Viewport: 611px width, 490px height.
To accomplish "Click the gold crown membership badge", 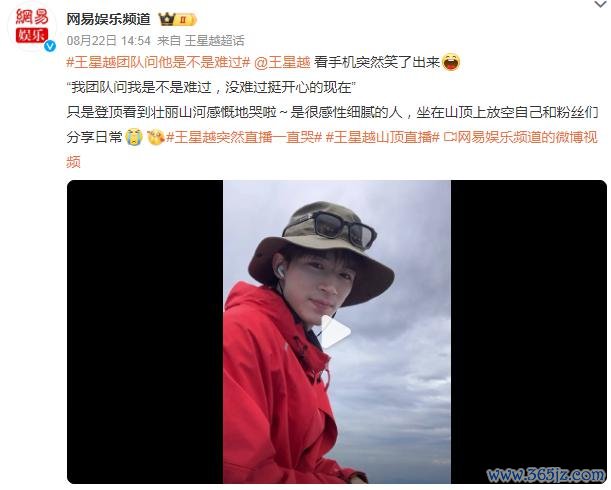I will 177,19.
